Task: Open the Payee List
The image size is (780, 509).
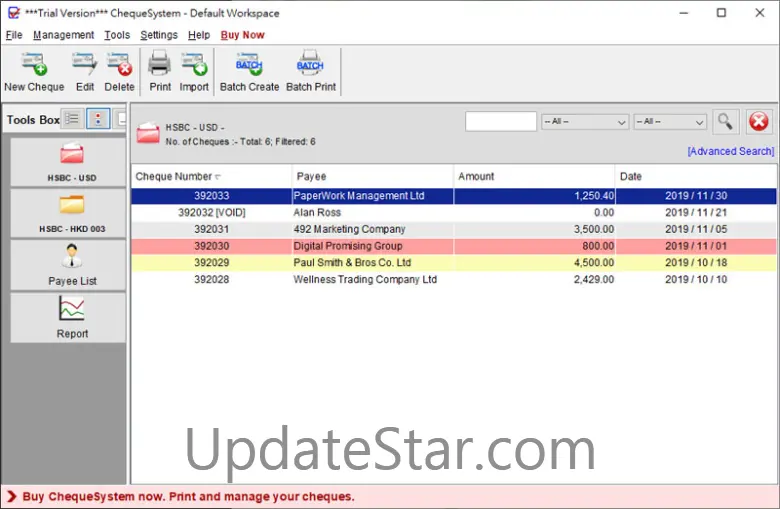Action: pos(68,265)
